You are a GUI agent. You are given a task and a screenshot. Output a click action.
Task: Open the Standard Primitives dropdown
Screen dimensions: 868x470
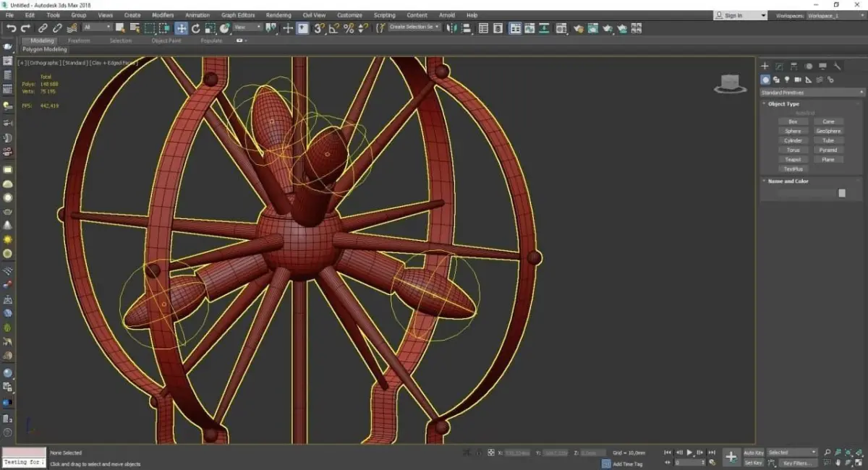click(x=812, y=93)
